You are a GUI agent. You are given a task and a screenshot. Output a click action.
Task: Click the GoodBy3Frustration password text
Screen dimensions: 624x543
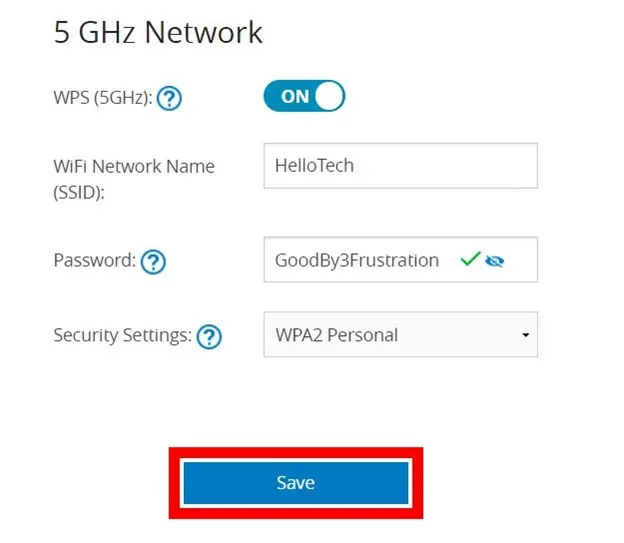coord(357,260)
